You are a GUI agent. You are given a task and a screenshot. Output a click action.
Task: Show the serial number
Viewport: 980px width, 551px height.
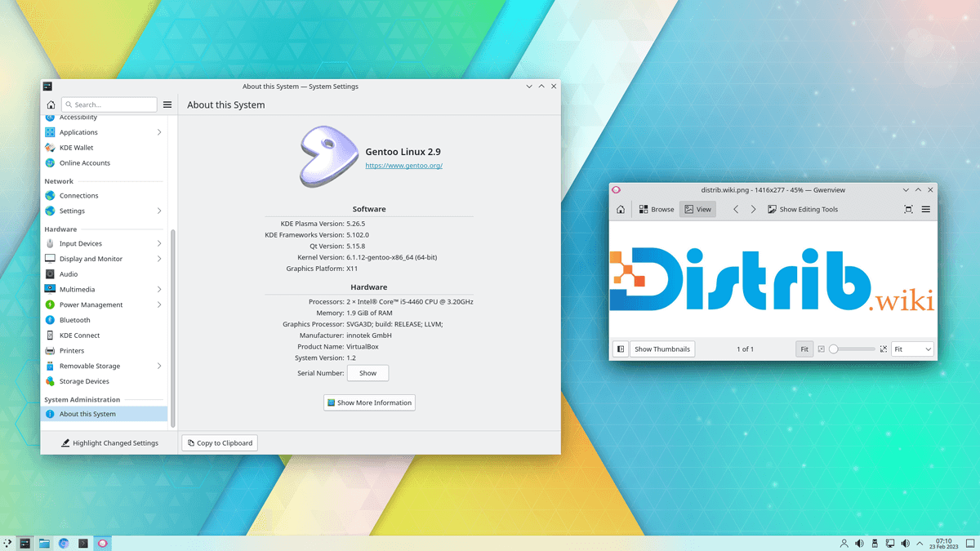point(367,373)
